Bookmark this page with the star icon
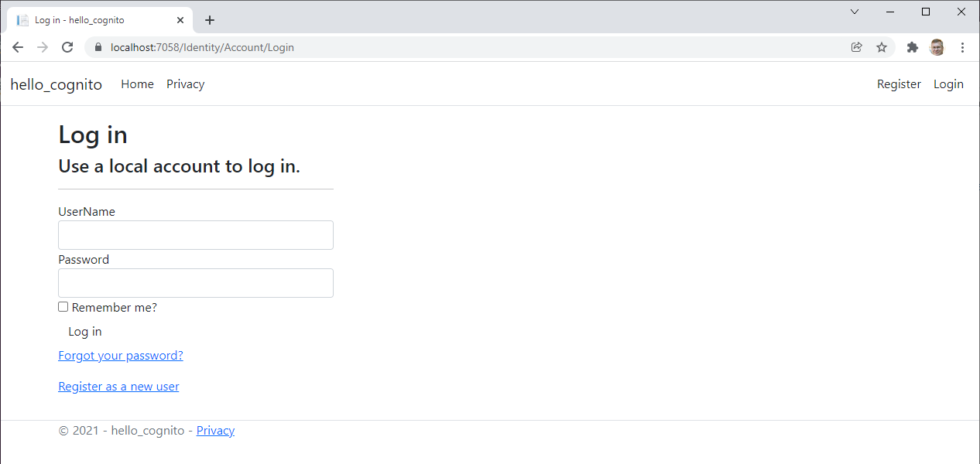 tap(882, 47)
